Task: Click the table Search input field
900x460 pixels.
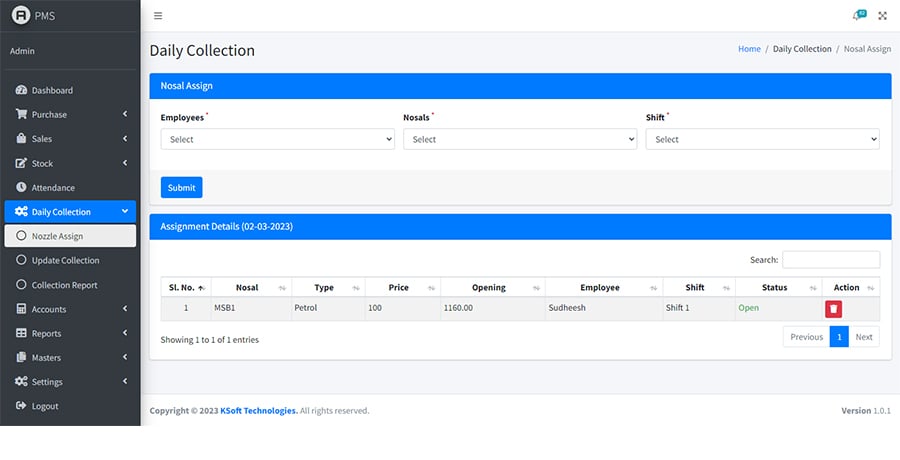Action: 830,260
